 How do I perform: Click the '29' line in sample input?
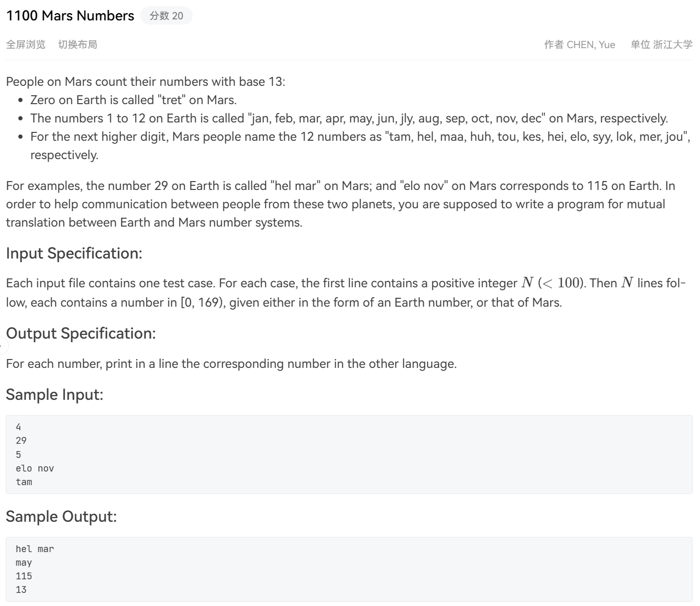[21, 441]
